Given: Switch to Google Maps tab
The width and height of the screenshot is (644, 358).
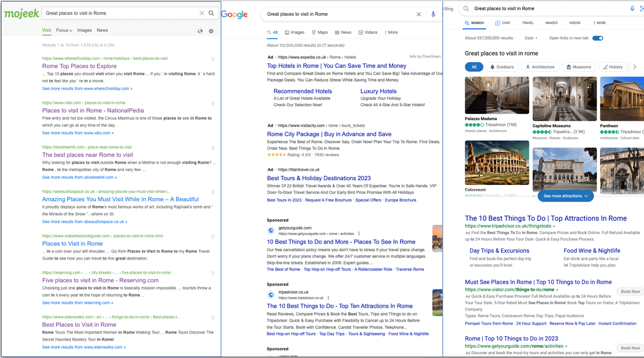Looking at the screenshot, I should click(x=320, y=33).
